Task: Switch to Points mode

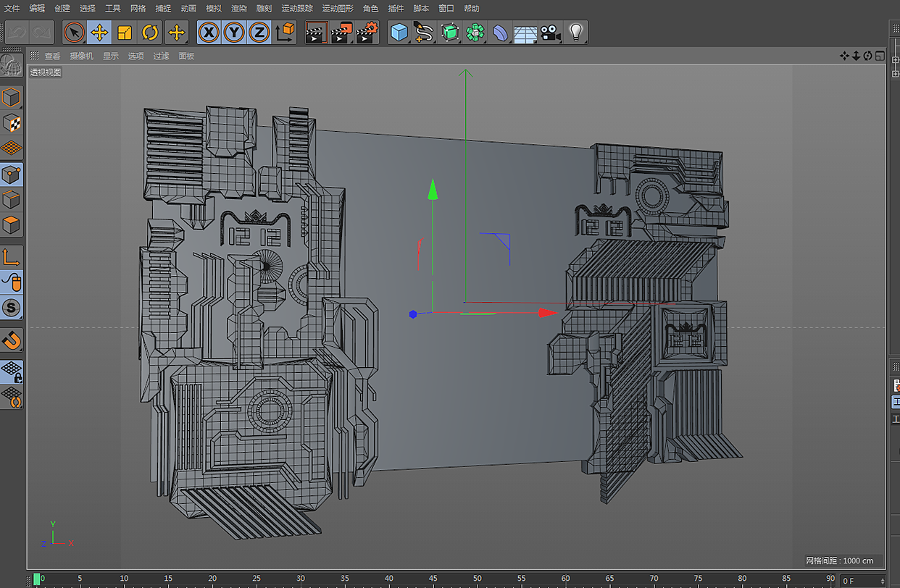Action: tap(12, 175)
